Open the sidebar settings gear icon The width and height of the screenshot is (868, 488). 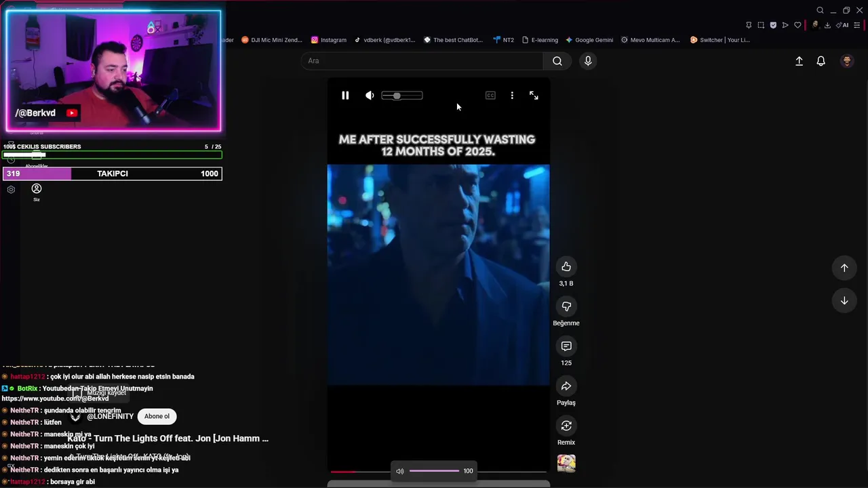[11, 190]
